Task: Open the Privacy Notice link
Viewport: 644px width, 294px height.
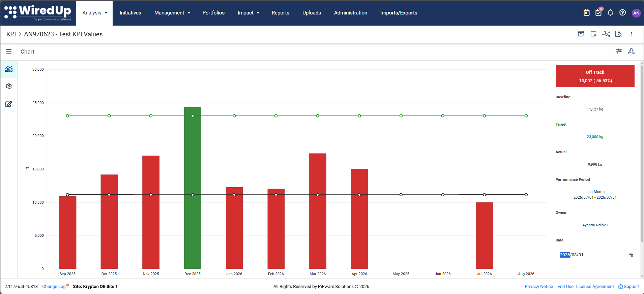Action: [x=539, y=287]
